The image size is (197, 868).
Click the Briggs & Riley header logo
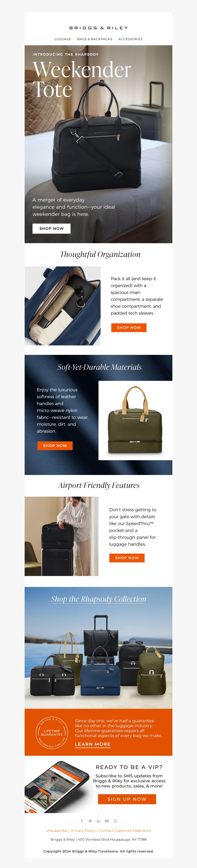98,28
